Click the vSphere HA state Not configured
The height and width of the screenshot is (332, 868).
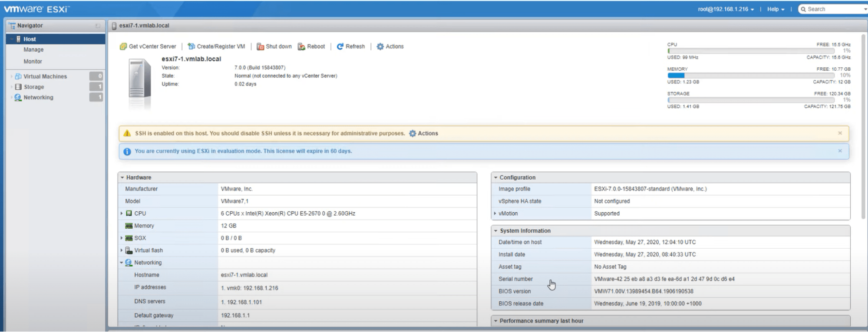[612, 201]
